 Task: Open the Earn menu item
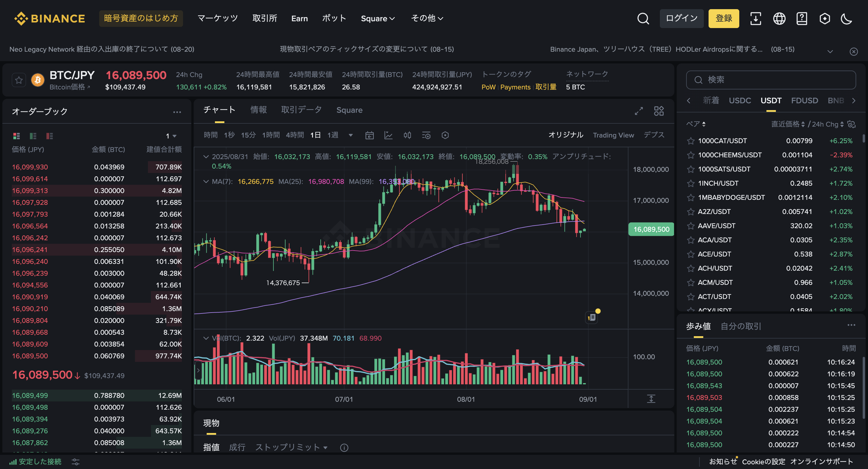300,19
